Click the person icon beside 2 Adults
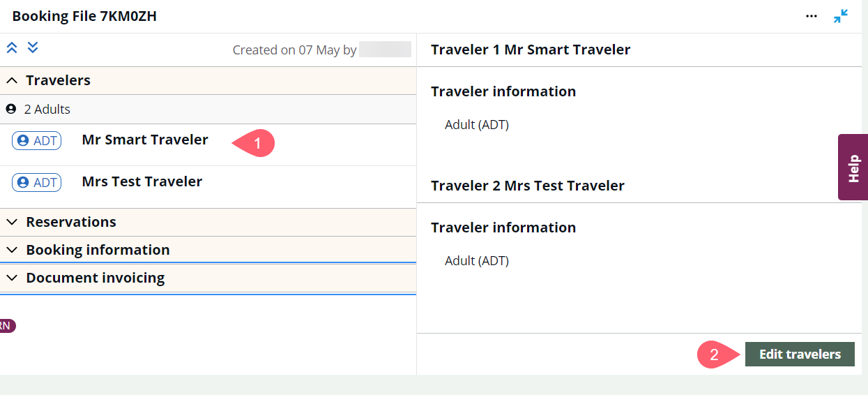 [x=10, y=110]
